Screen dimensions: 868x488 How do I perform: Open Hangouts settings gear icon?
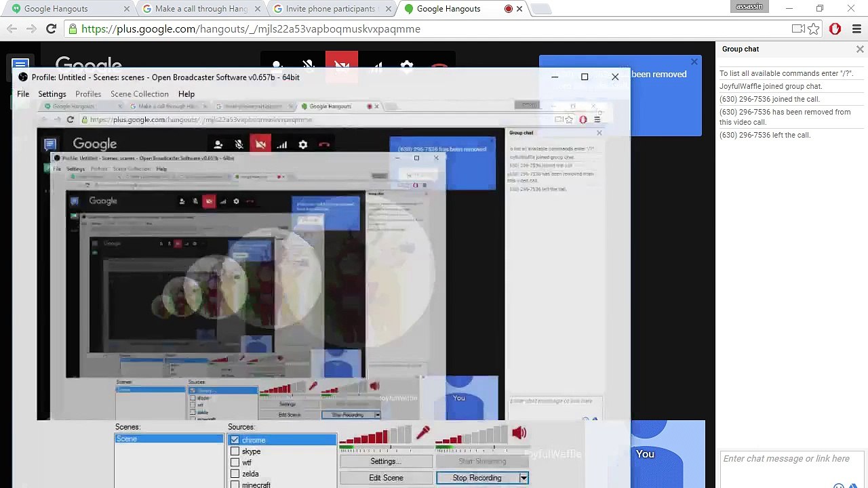(x=407, y=66)
